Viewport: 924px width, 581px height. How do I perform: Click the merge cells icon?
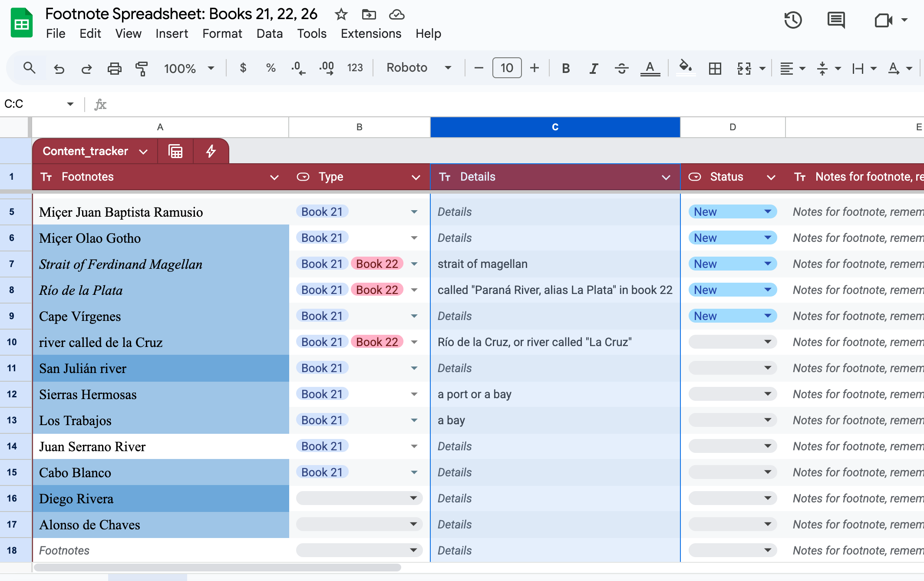point(744,68)
